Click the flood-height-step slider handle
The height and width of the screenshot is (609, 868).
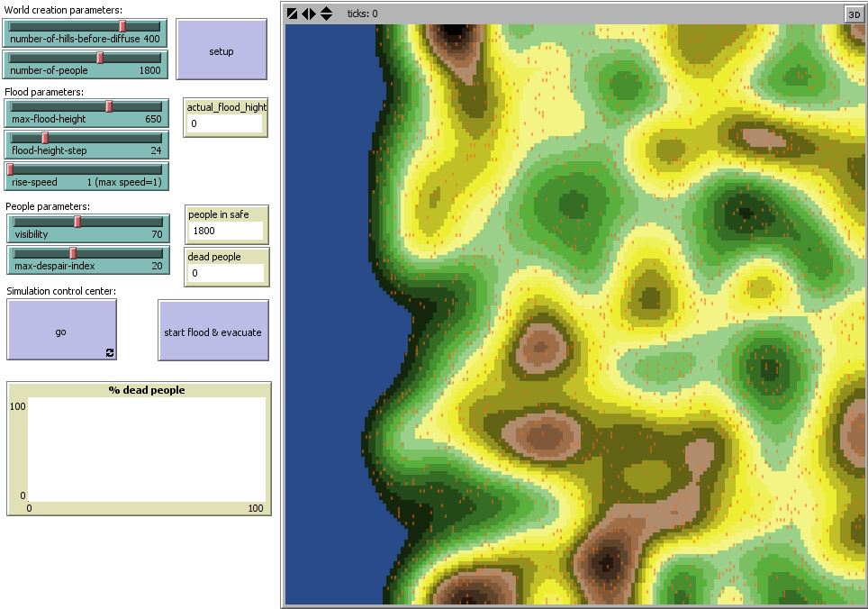point(45,138)
